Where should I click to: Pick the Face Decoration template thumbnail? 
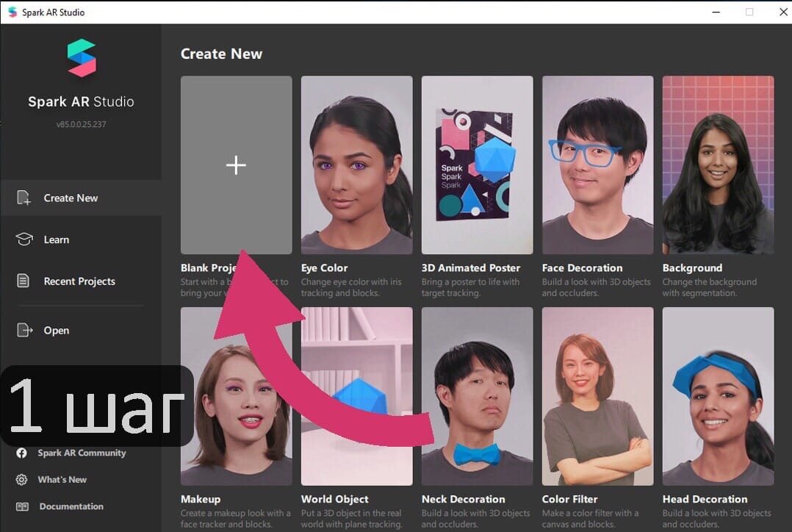pos(597,165)
